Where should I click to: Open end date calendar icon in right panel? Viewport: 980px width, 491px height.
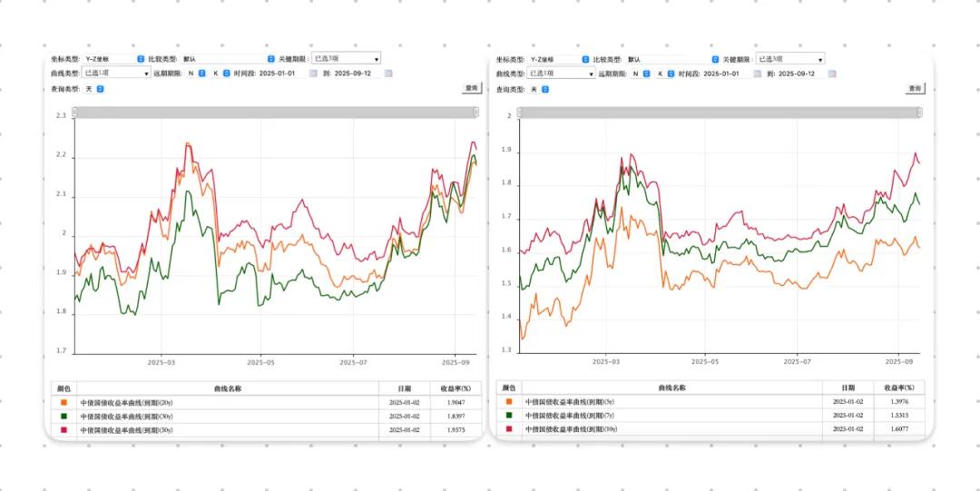coord(833,74)
